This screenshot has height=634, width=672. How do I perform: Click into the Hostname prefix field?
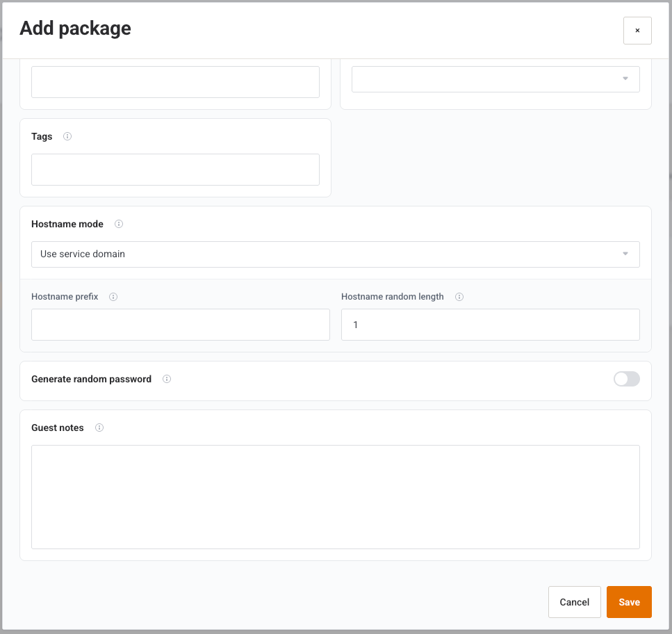pyautogui.click(x=181, y=325)
